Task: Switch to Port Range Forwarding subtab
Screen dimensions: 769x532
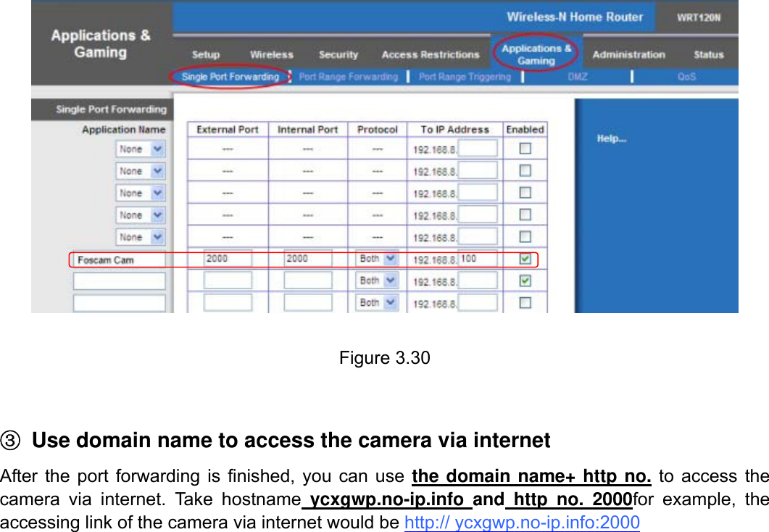Action: point(348,77)
